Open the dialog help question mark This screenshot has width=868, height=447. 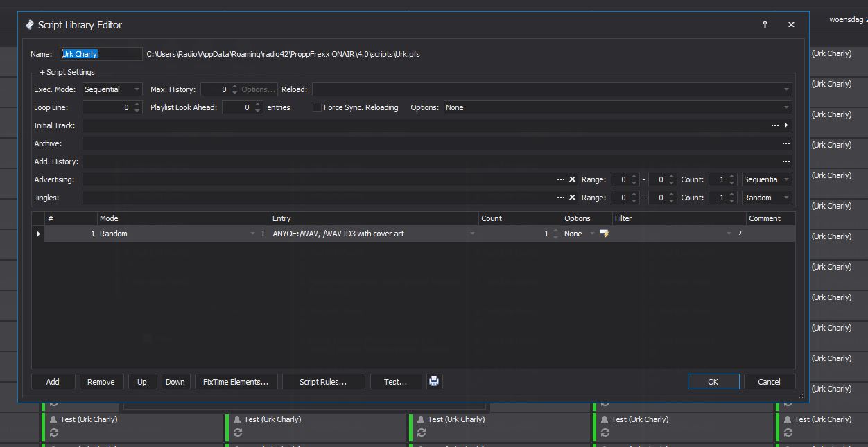[x=765, y=25]
